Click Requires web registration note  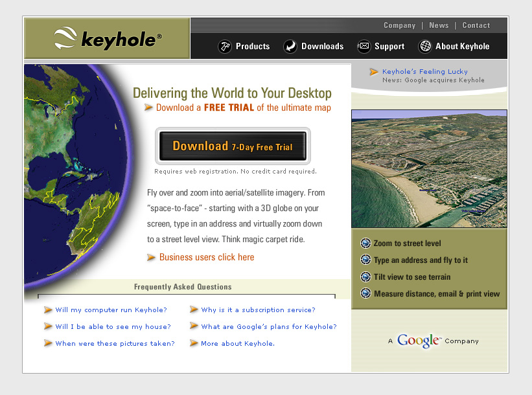(235, 171)
